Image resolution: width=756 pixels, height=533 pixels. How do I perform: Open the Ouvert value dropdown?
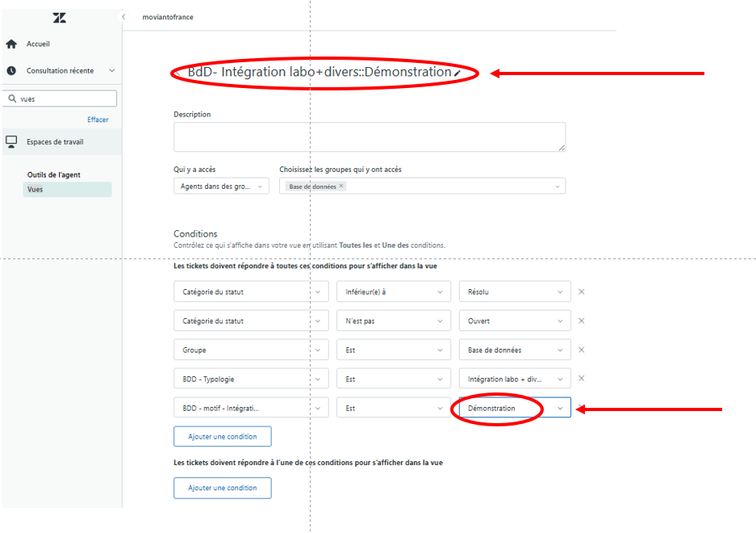tap(514, 321)
